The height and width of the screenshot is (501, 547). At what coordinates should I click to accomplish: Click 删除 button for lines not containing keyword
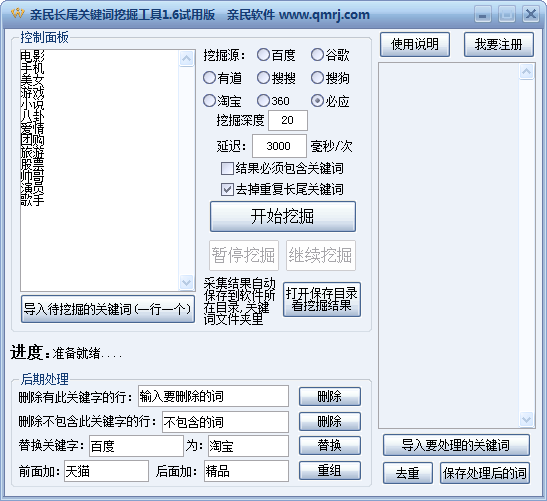click(x=330, y=421)
